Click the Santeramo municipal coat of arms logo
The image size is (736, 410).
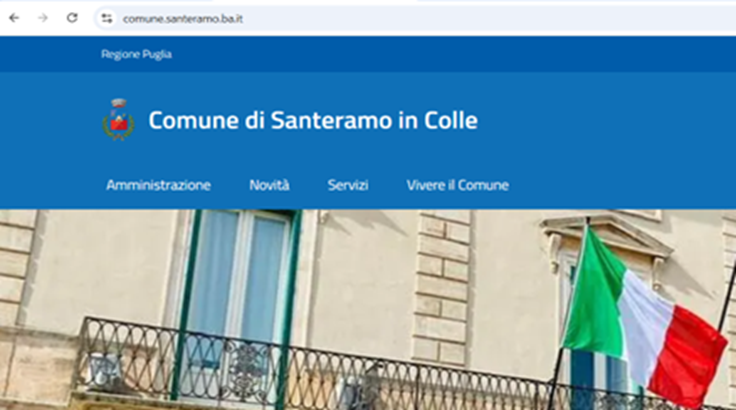118,120
